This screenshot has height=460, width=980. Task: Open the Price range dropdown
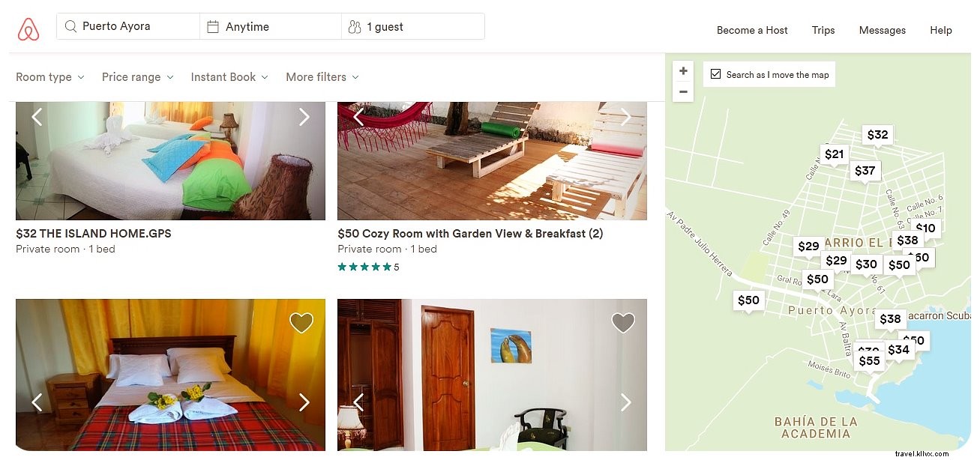tap(137, 77)
